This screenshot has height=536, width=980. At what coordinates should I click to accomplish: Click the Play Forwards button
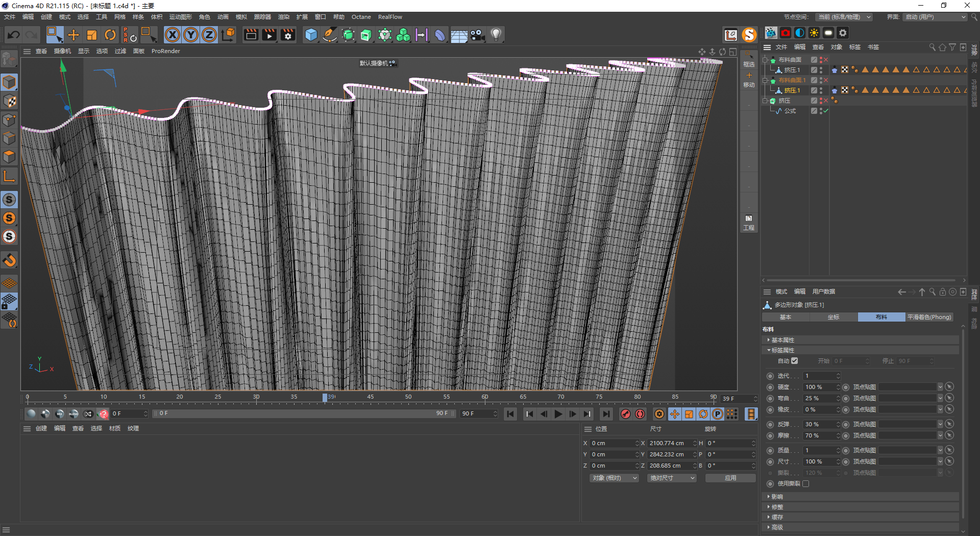558,414
